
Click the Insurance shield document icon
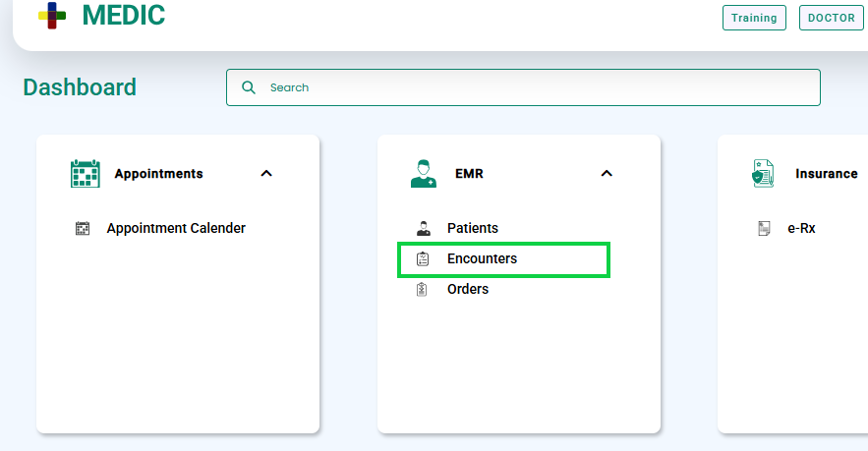pyautogui.click(x=763, y=173)
